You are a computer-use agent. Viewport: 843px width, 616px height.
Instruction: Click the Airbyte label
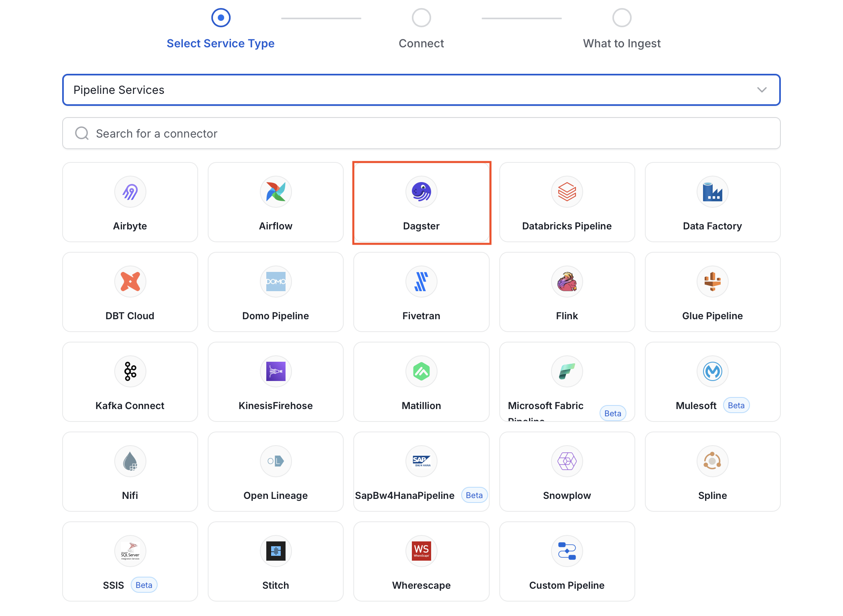(x=130, y=226)
